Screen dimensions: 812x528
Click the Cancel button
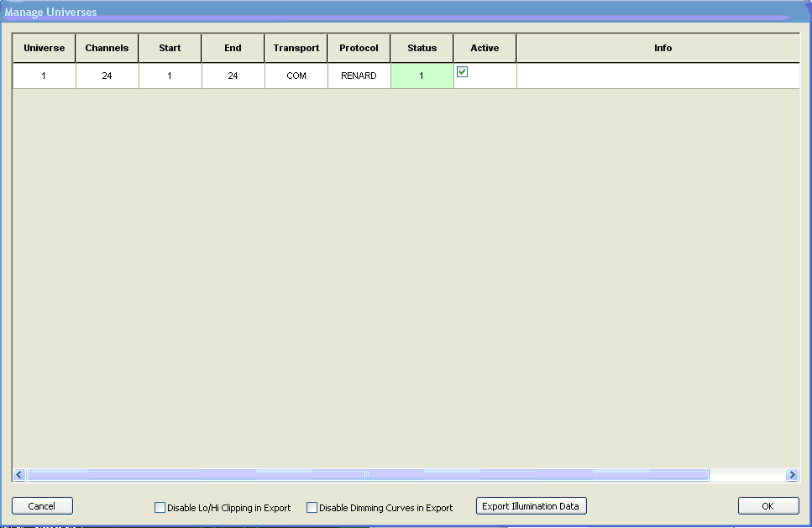(x=43, y=505)
